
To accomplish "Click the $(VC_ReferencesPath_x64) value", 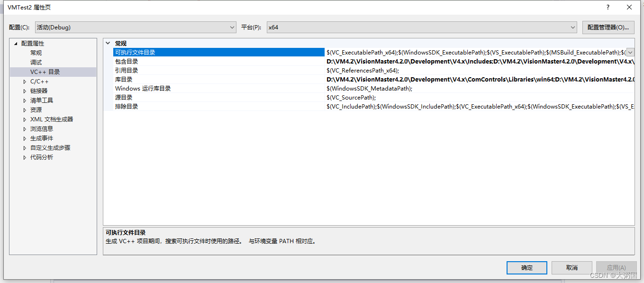I will pos(363,71).
